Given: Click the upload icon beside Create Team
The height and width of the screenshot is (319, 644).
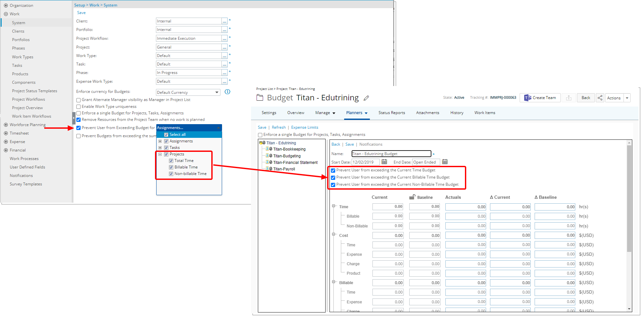Looking at the screenshot, I should (569, 98).
